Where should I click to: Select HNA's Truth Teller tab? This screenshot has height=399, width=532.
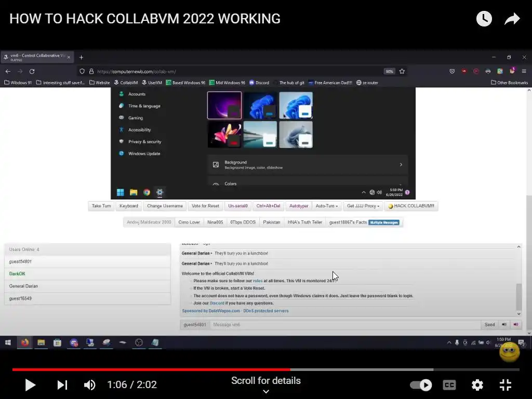(x=304, y=222)
